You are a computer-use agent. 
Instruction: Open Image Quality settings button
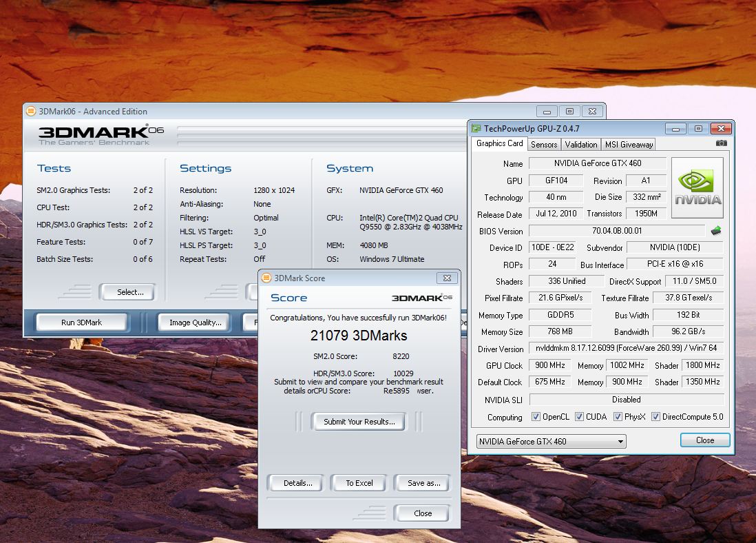(x=196, y=322)
